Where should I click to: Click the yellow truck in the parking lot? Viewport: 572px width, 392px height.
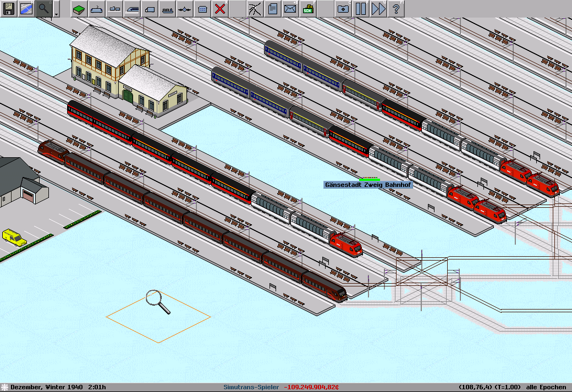click(x=14, y=238)
